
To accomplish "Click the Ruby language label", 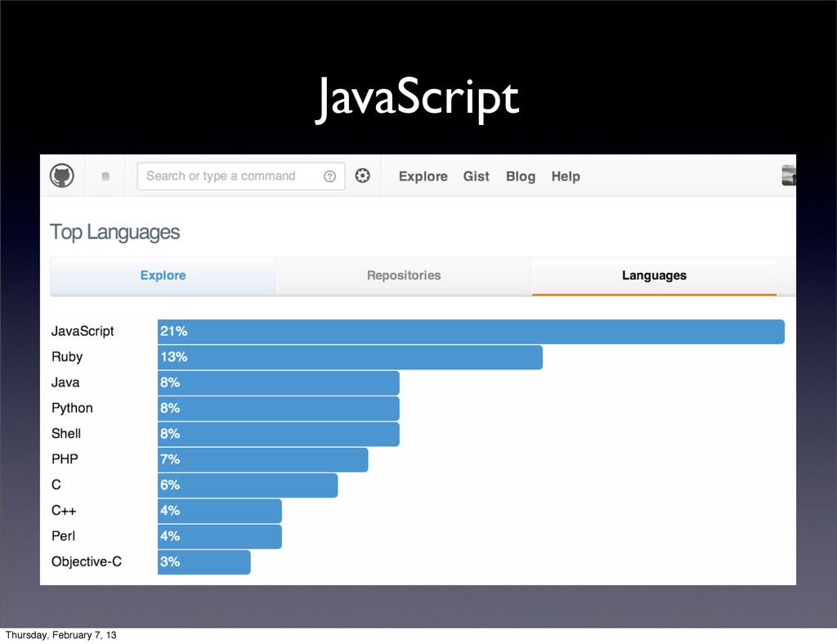I will (67, 357).
